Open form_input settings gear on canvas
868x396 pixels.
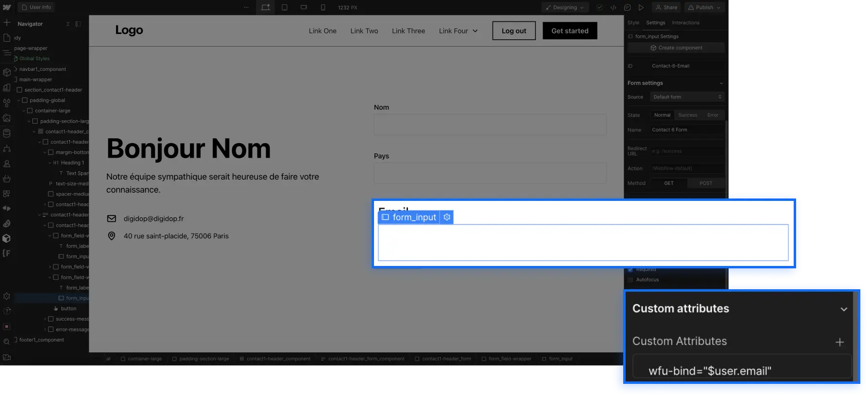[x=447, y=217]
